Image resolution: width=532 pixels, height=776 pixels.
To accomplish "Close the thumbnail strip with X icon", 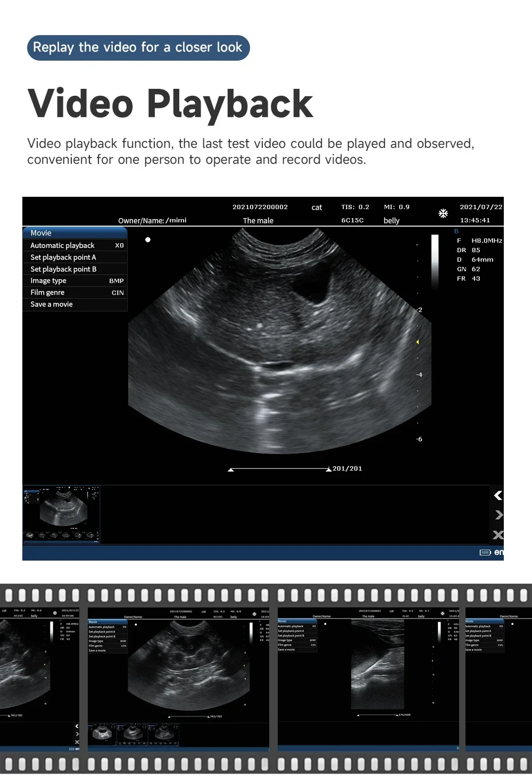I will (x=498, y=535).
